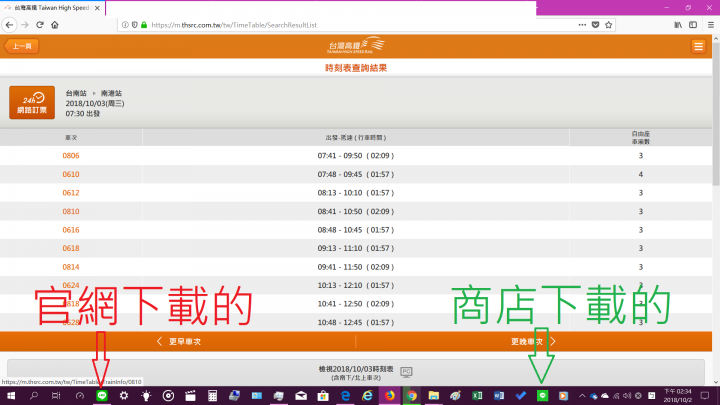Open the Firefox hamburger menu
Image resolution: width=720 pixels, height=405 pixels.
(x=711, y=25)
